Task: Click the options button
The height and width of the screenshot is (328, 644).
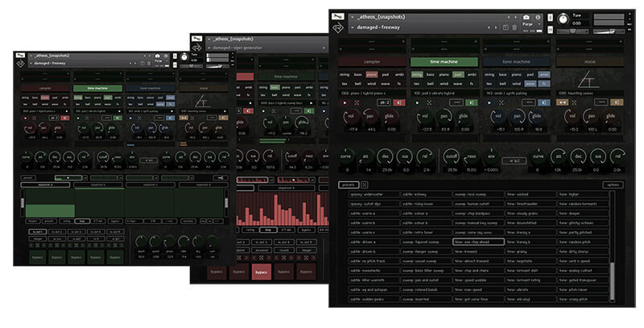Action: pyautogui.click(x=613, y=185)
